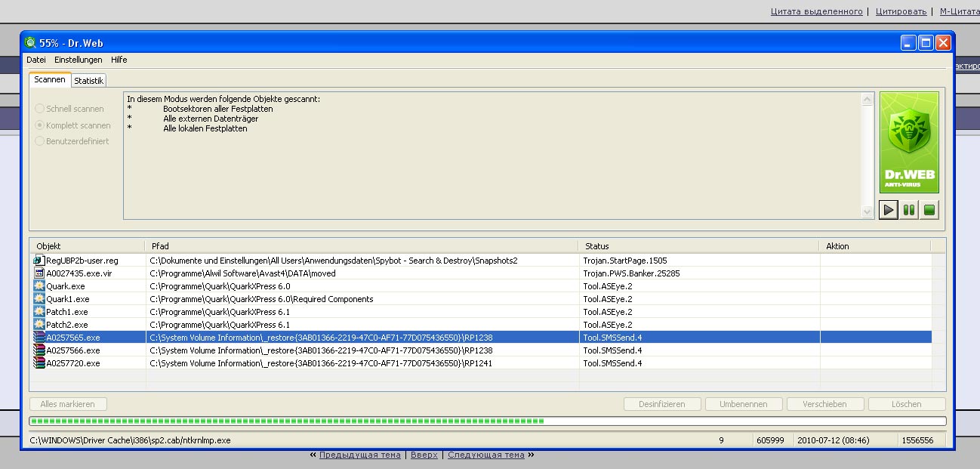The image size is (980, 469).
Task: Sort list by Aktion column header
Action: (x=875, y=246)
